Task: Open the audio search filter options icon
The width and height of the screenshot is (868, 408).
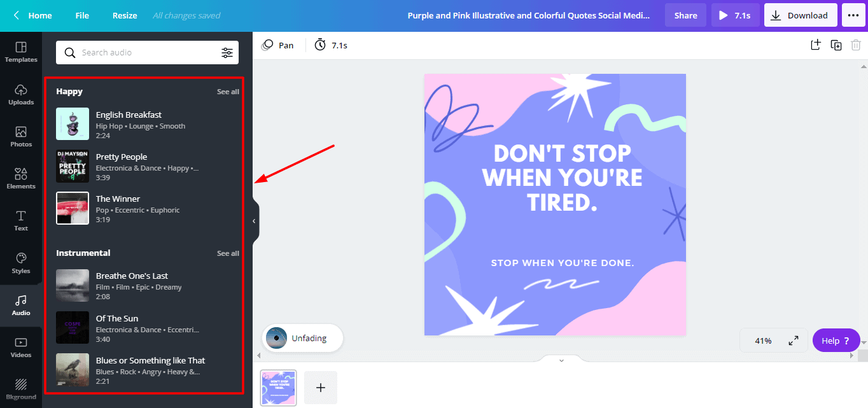Action: (227, 53)
